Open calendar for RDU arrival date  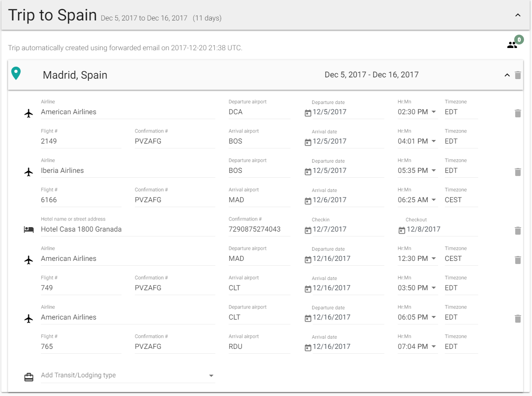click(308, 348)
